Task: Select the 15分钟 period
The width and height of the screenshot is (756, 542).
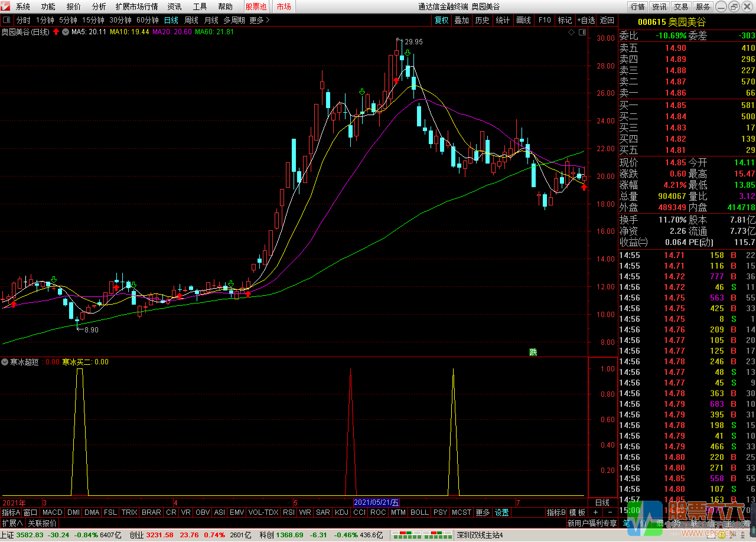Action: tap(93, 20)
